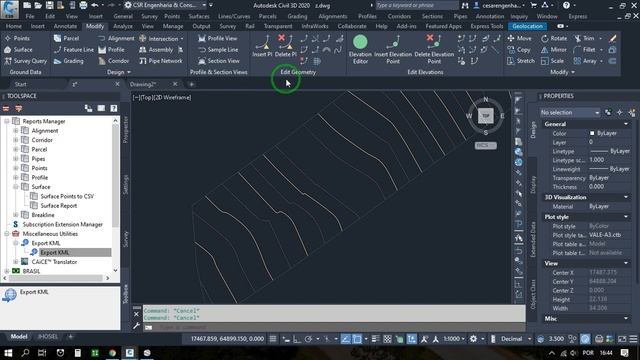The image size is (640, 360).
Task: Select Surface Points to CSV
Action: [67, 196]
